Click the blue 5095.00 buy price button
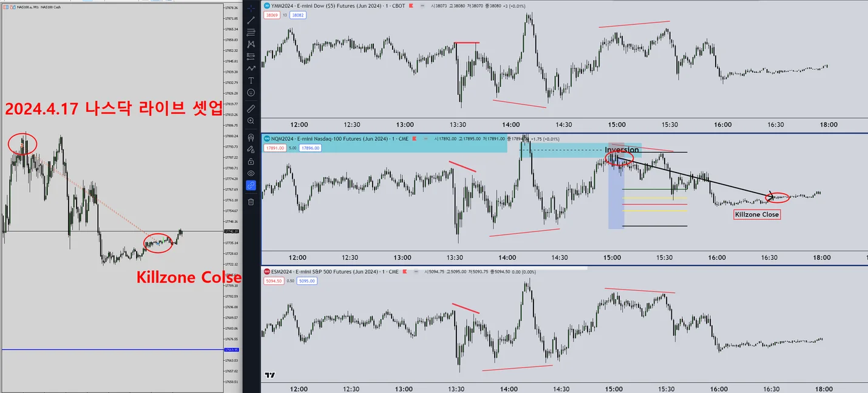The height and width of the screenshot is (393, 868). click(x=307, y=281)
